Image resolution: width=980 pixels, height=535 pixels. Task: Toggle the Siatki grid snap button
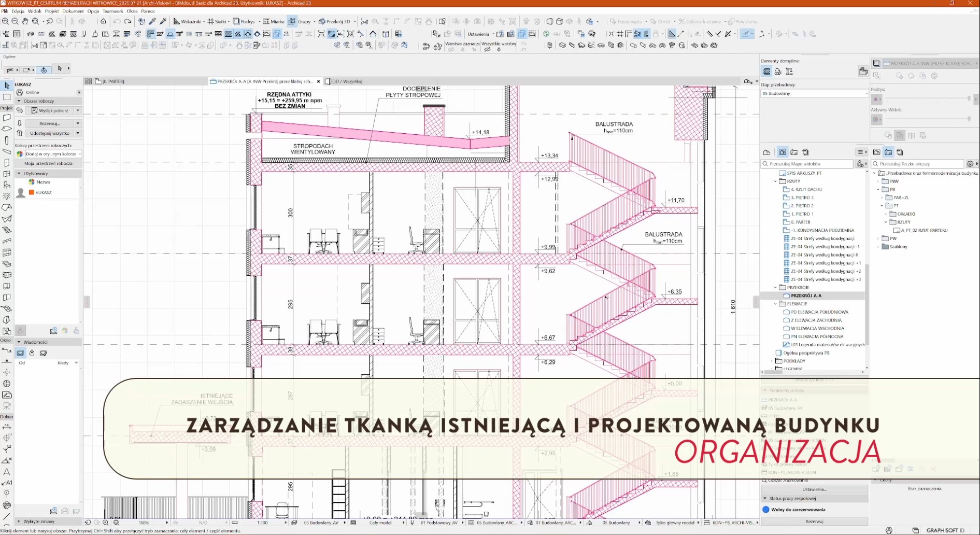[217, 21]
